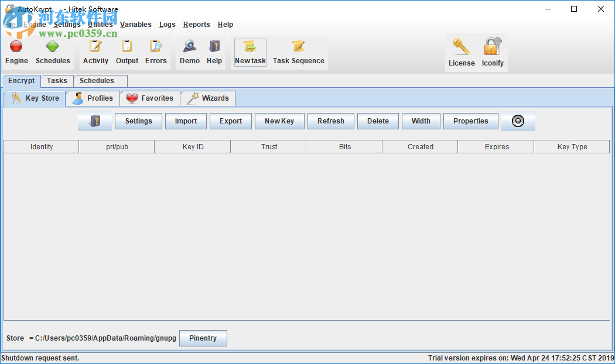The image size is (615, 364).
Task: Click the 'Trial version expires on' status text
Action: click(521, 358)
